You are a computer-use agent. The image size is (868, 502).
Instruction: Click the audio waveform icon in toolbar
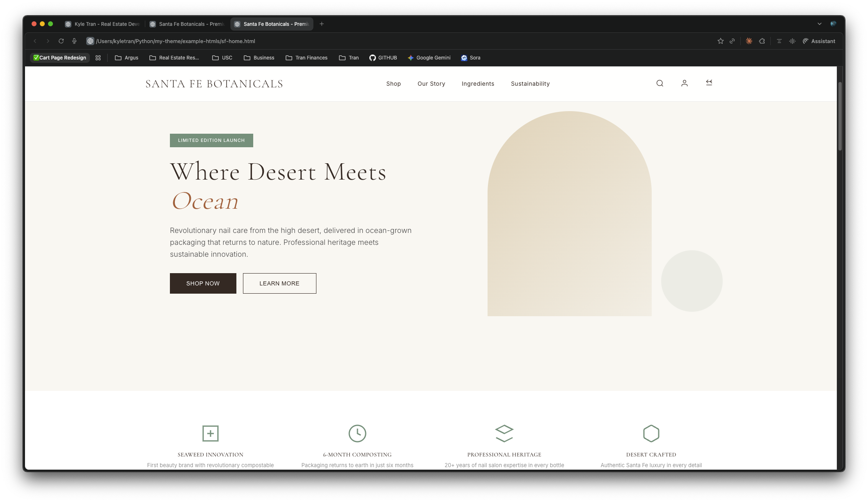point(792,41)
